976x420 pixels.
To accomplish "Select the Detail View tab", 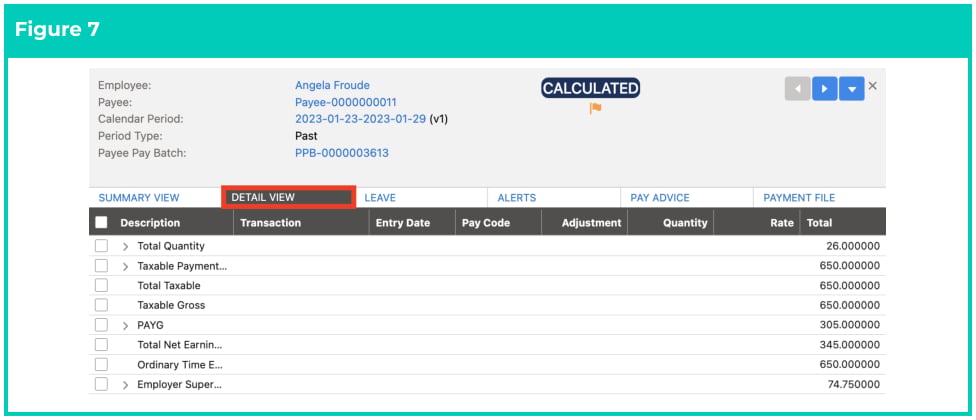I will tap(289, 197).
